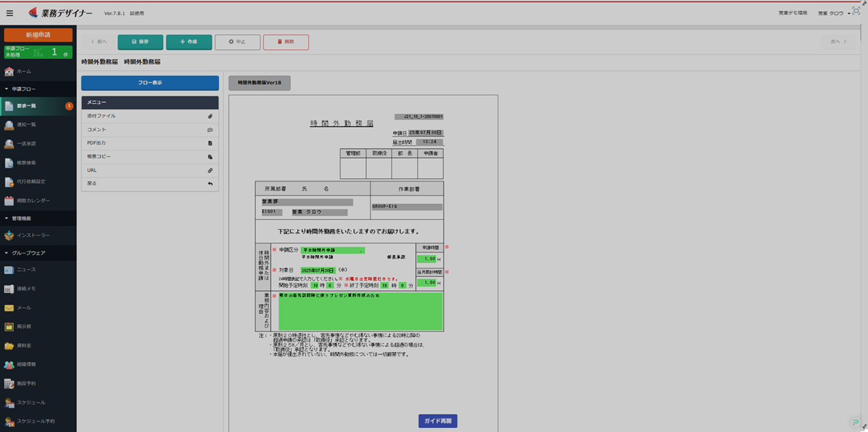This screenshot has height=432, width=868.
Task: Click the red 削除 button
Action: click(x=286, y=42)
